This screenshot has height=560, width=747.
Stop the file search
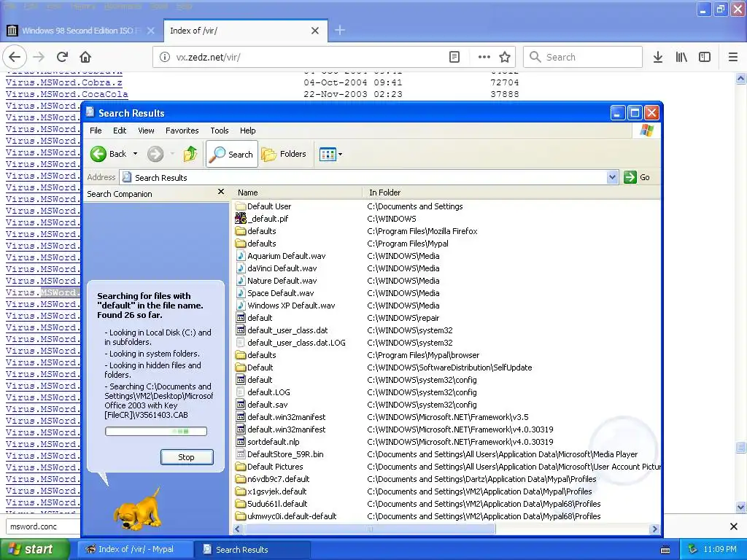tap(187, 457)
